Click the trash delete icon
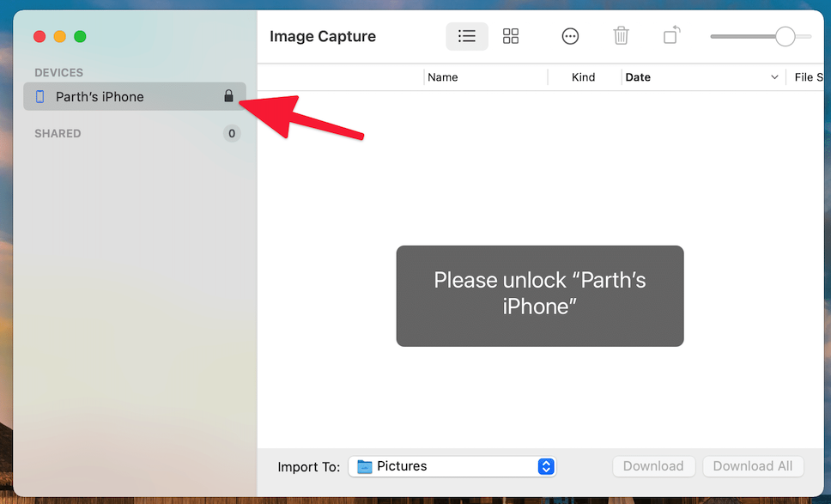The height and width of the screenshot is (504, 831). [621, 36]
